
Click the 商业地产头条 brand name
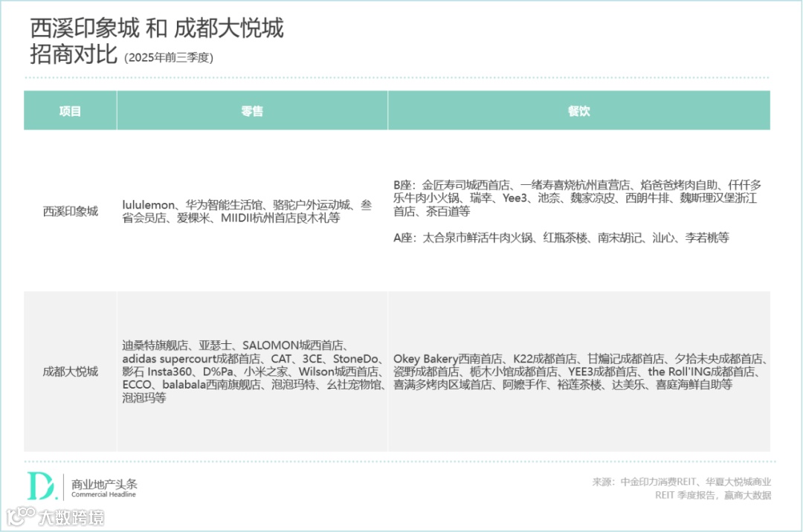coord(105,484)
